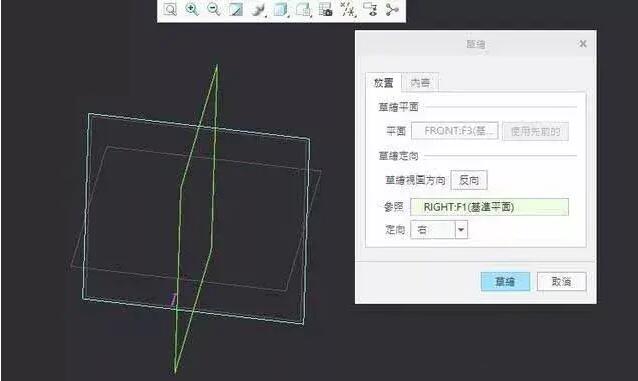Viewport: 638px width, 381px height.
Task: Click the blue 草绘 Sketch button
Action: 505,281
